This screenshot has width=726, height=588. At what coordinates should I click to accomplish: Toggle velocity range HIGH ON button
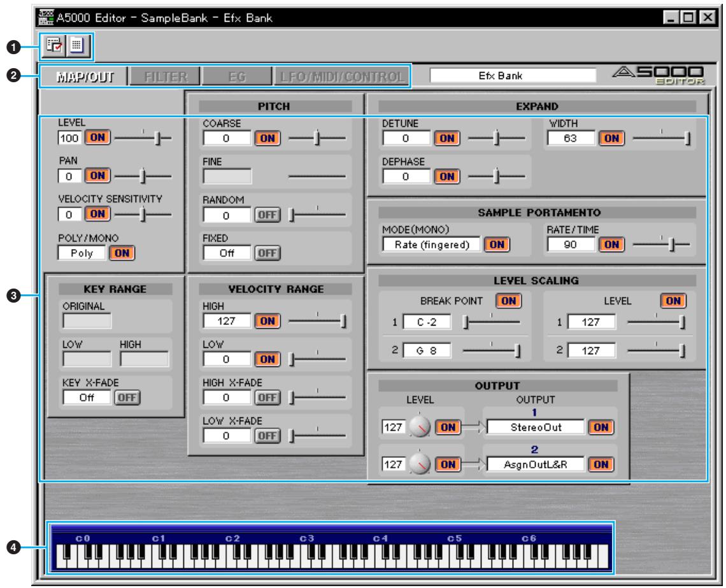tap(267, 321)
